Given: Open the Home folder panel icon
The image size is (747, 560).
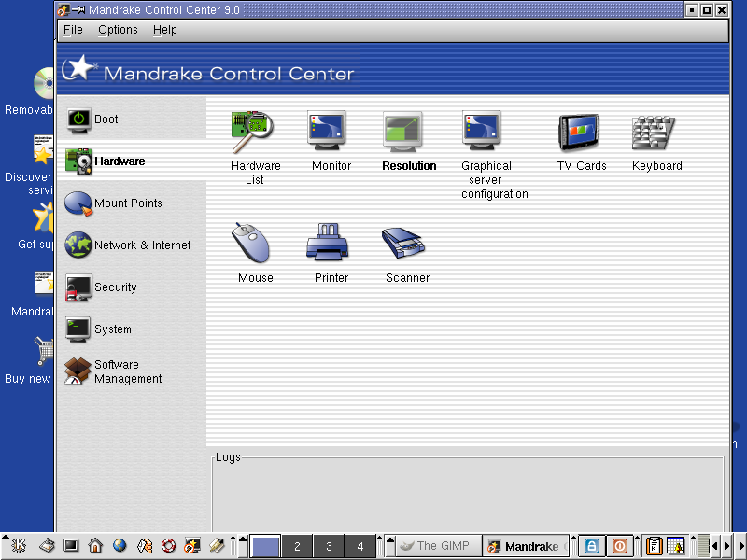Looking at the screenshot, I should coord(95,545).
